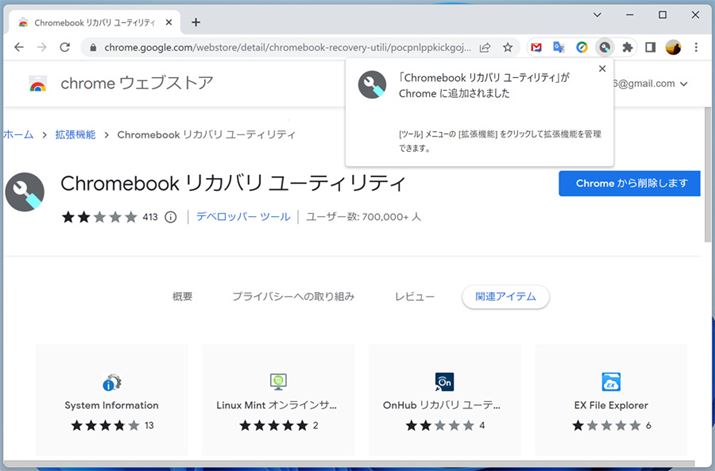
Task: Click ユーザー数: 700,000+ 人 text
Action: click(x=363, y=217)
